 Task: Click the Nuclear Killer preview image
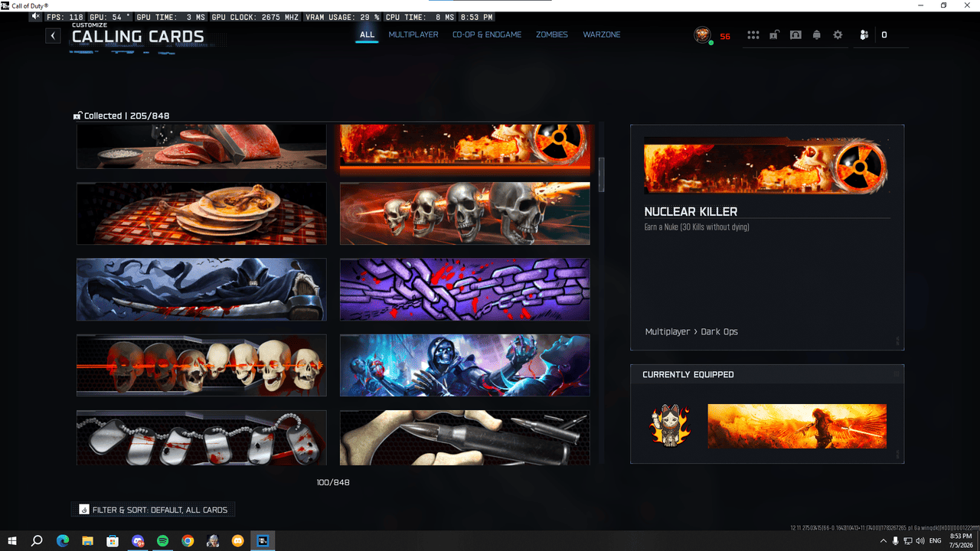coord(766,165)
